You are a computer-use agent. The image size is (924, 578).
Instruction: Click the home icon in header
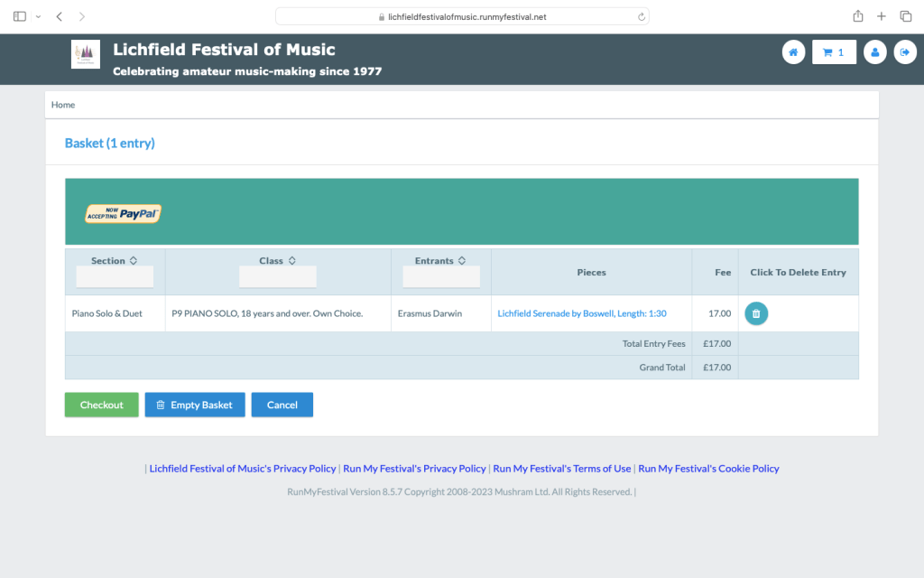click(793, 52)
